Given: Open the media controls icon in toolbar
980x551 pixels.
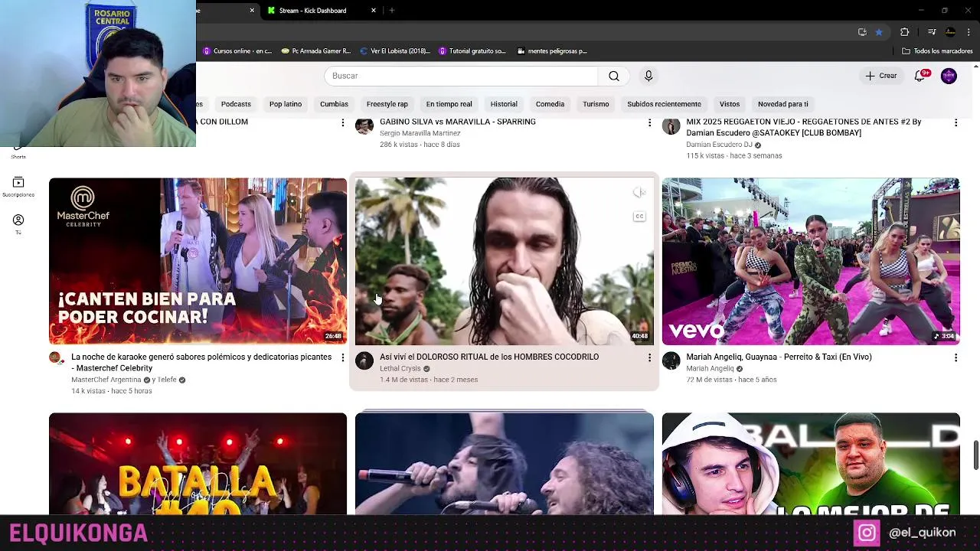Looking at the screenshot, I should click(932, 32).
